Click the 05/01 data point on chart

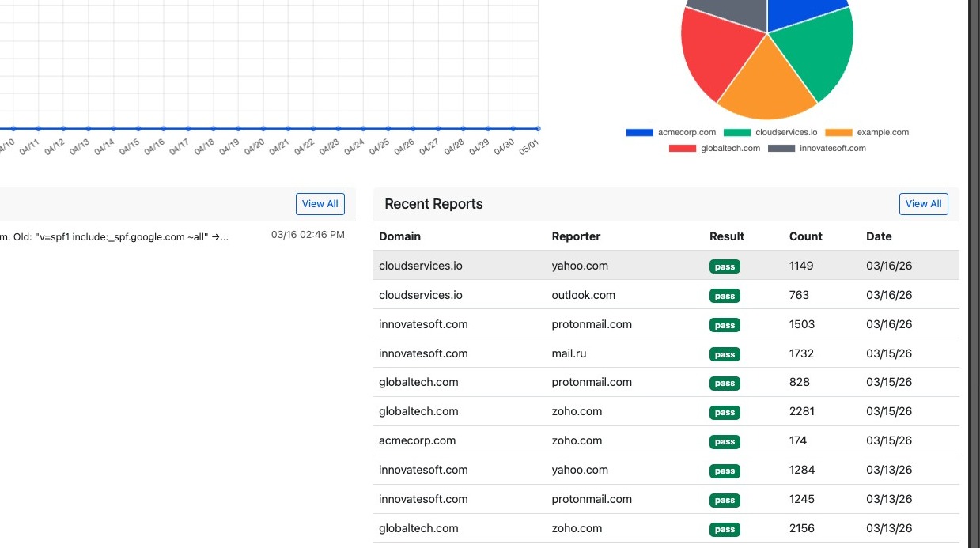click(538, 128)
